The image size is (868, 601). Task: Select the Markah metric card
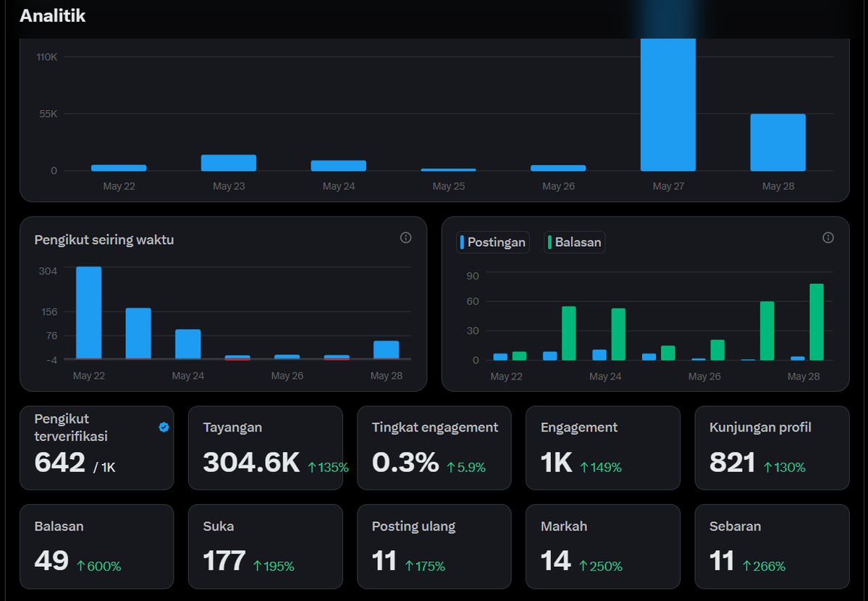(603, 547)
